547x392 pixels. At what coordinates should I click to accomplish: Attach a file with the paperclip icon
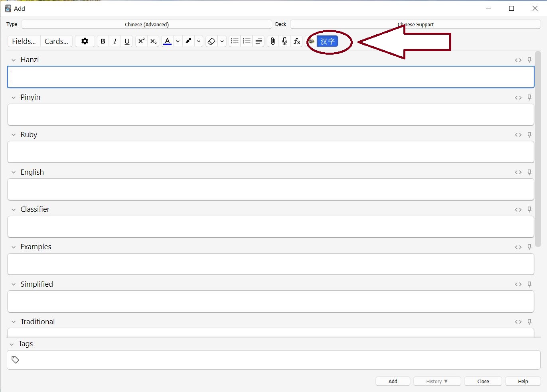click(273, 41)
